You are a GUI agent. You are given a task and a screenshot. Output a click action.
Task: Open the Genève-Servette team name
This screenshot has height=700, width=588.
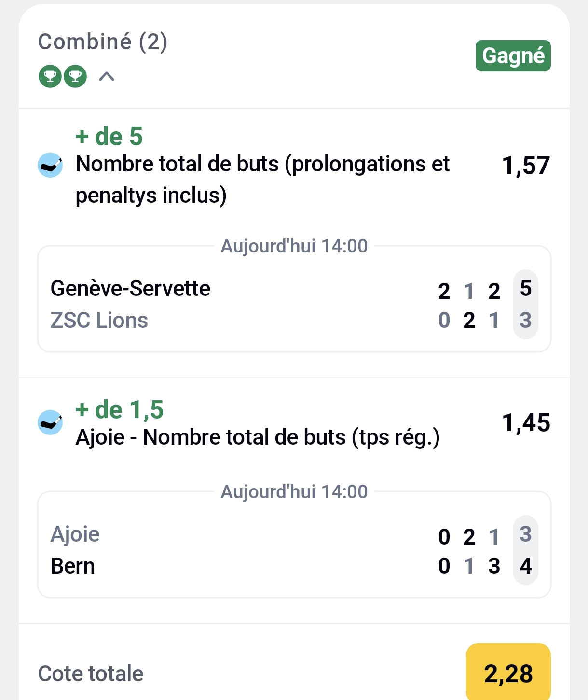tap(130, 289)
